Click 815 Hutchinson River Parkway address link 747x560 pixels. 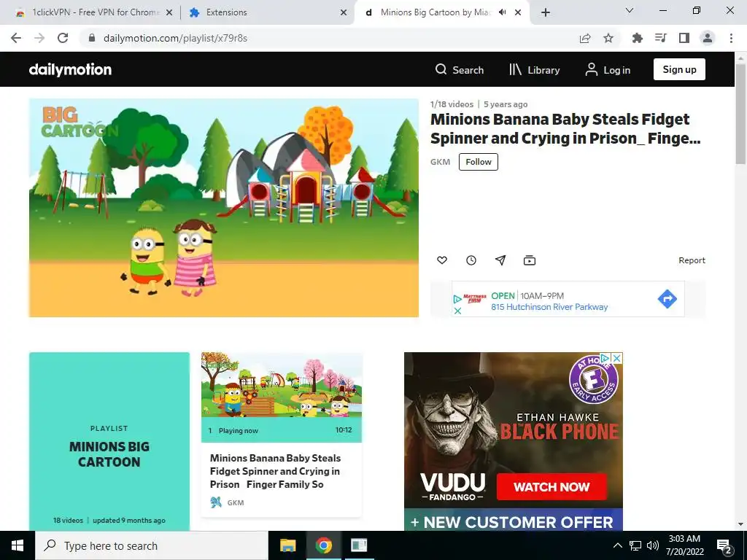[x=549, y=307]
